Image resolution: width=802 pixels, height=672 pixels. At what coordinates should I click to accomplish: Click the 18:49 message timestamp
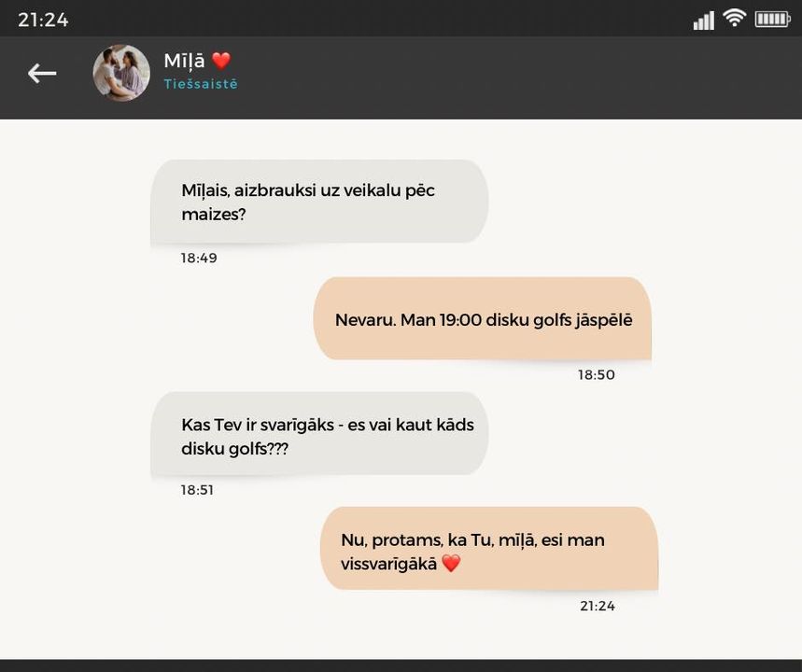(199, 258)
